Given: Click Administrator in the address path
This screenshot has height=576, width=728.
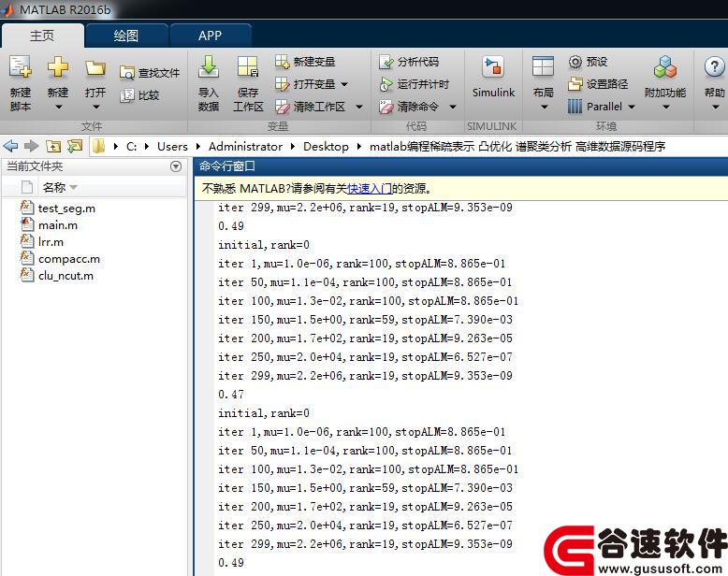Looking at the screenshot, I should click(x=245, y=147).
